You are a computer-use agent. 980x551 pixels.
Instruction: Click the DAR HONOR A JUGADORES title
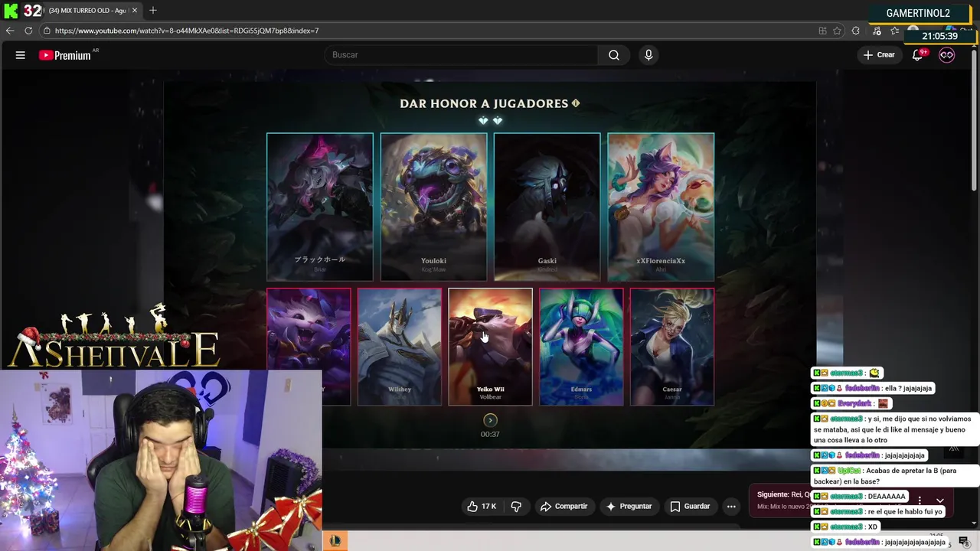tap(484, 103)
